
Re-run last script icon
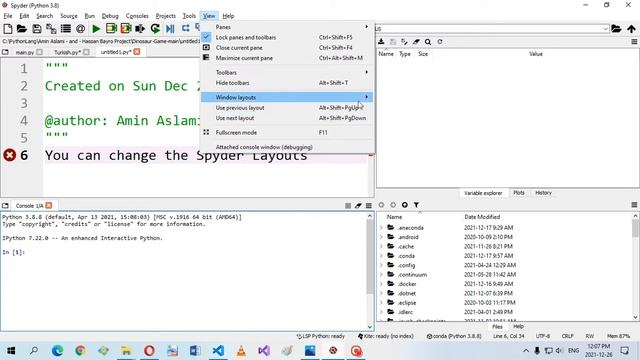coord(155,29)
